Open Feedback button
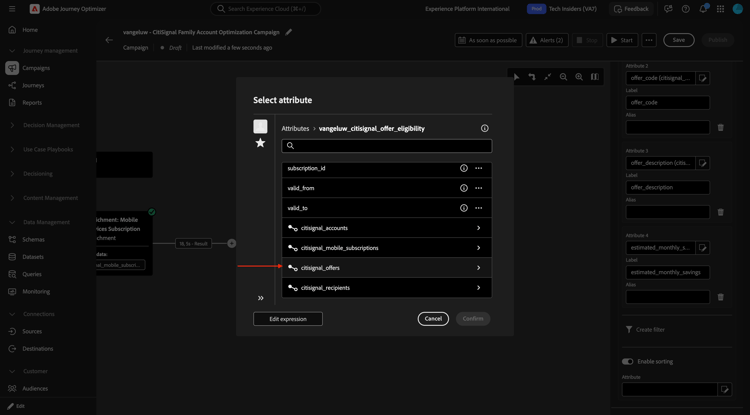The width and height of the screenshot is (750, 415). point(631,9)
